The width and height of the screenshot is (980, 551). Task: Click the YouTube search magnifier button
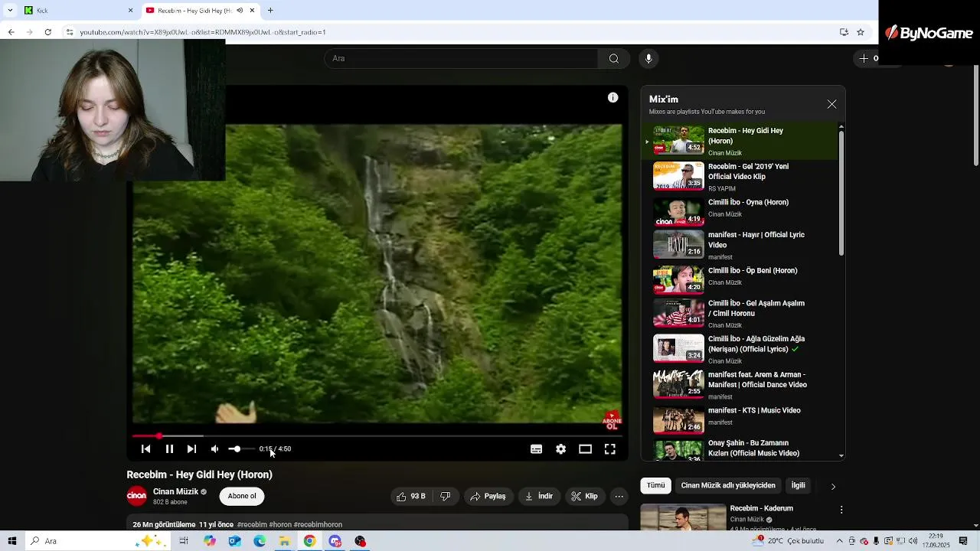click(x=613, y=58)
